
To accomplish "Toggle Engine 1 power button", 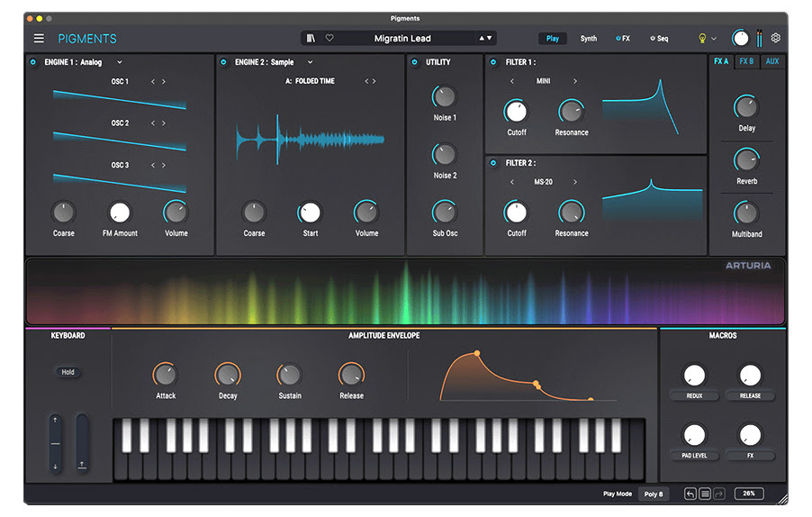I will [33, 62].
